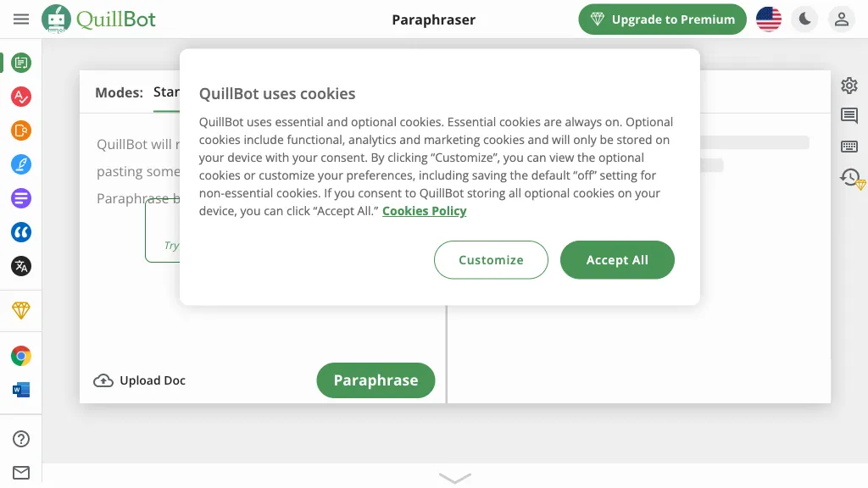Click Upgrade to Premium button
The image size is (868, 488).
click(662, 19)
